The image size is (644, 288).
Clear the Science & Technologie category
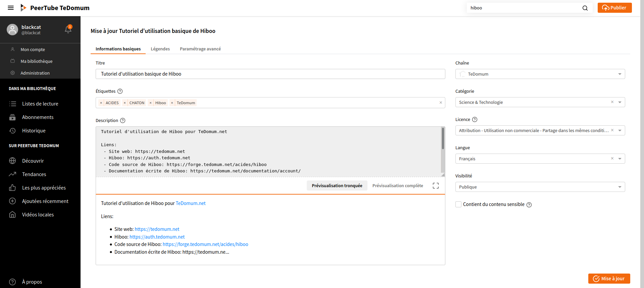coord(612,102)
